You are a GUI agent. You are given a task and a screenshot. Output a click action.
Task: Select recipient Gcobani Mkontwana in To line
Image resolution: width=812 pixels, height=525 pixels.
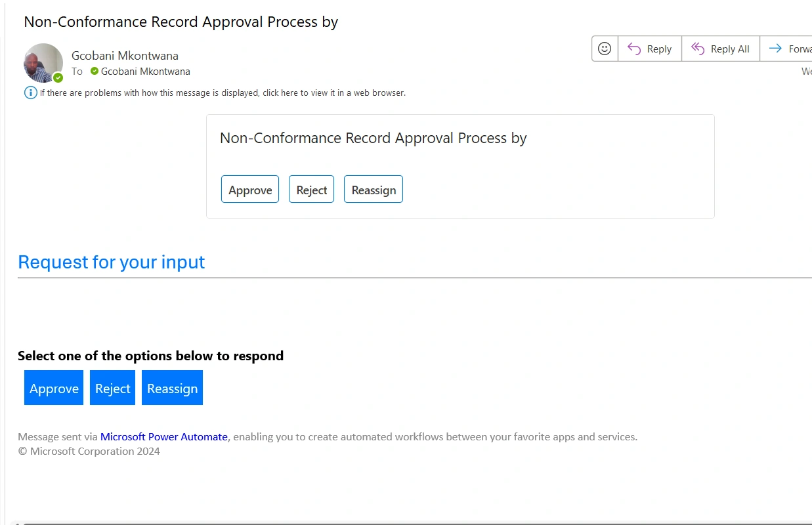pyautogui.click(x=146, y=72)
